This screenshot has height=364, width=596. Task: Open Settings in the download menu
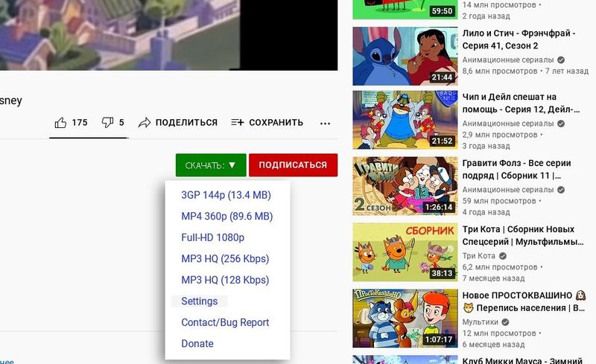click(x=200, y=301)
